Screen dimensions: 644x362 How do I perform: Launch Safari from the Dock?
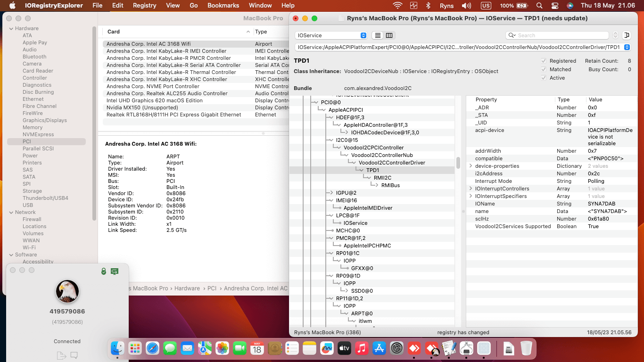pyautogui.click(x=152, y=348)
